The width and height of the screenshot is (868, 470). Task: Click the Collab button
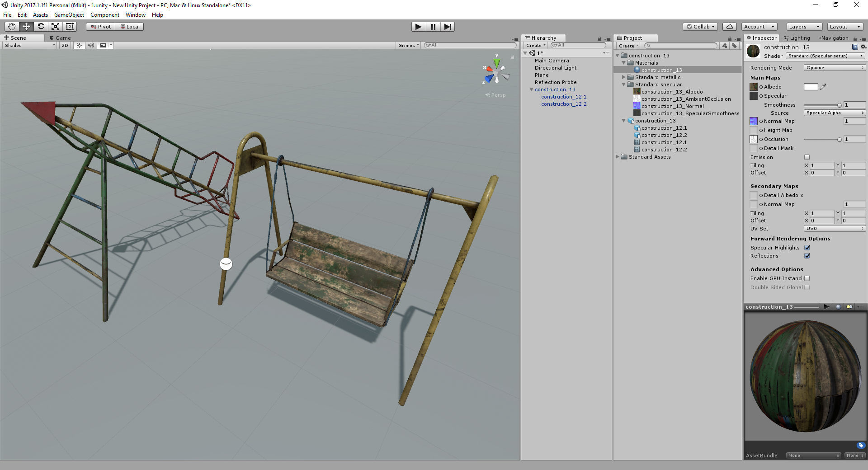pyautogui.click(x=701, y=27)
